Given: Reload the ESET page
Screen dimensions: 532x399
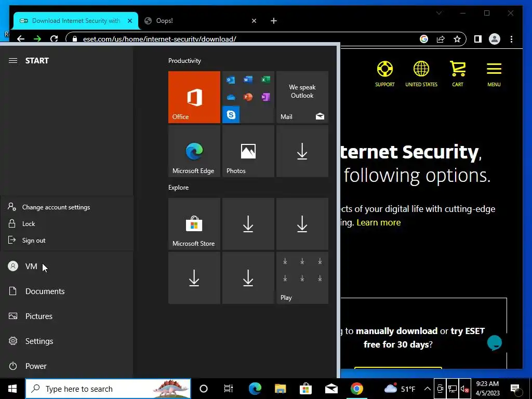Looking at the screenshot, I should (54, 38).
